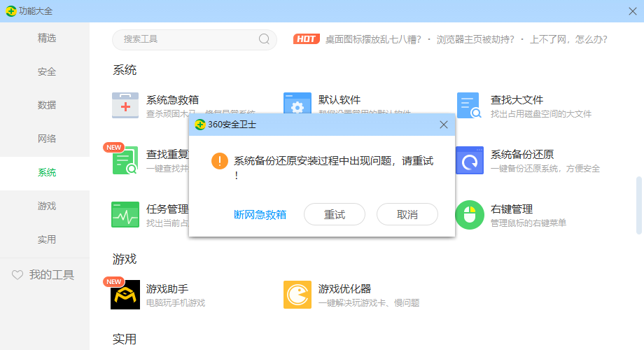The height and width of the screenshot is (350, 644).
Task: Click the vertical scrollbar thumb
Action: [638, 205]
